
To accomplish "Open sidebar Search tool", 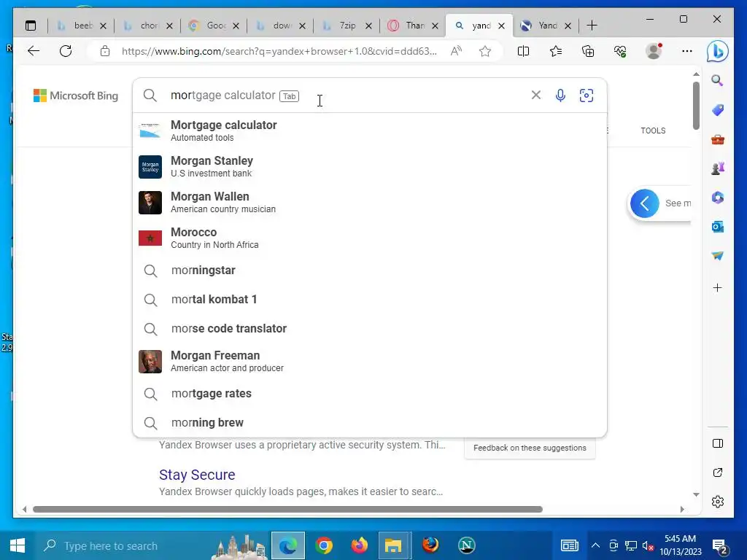I will pos(718,80).
